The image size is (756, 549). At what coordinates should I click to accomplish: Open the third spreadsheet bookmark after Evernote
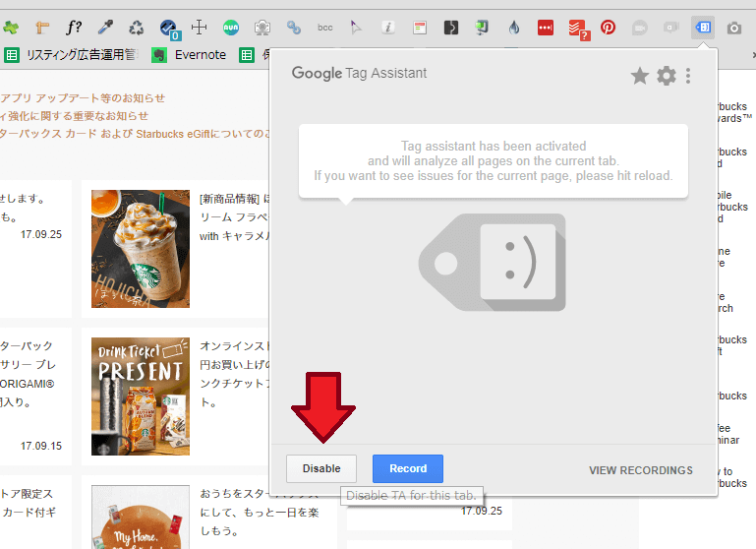tap(254, 55)
